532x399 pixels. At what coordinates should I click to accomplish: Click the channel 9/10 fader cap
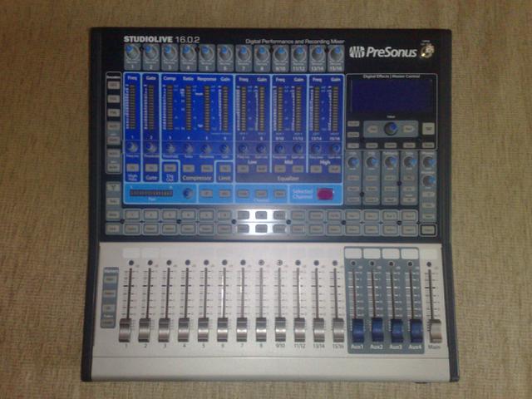coord(279,328)
